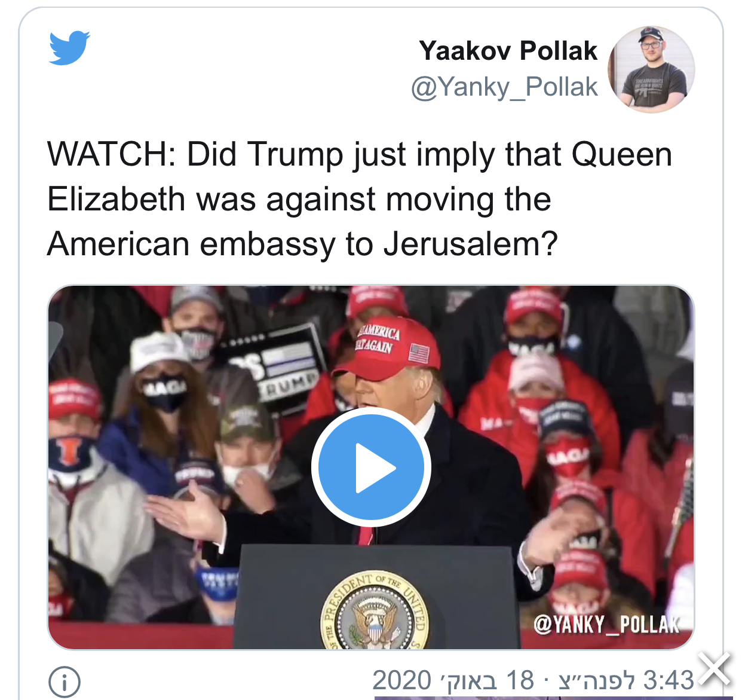Close the overlay with the X icon

(716, 670)
